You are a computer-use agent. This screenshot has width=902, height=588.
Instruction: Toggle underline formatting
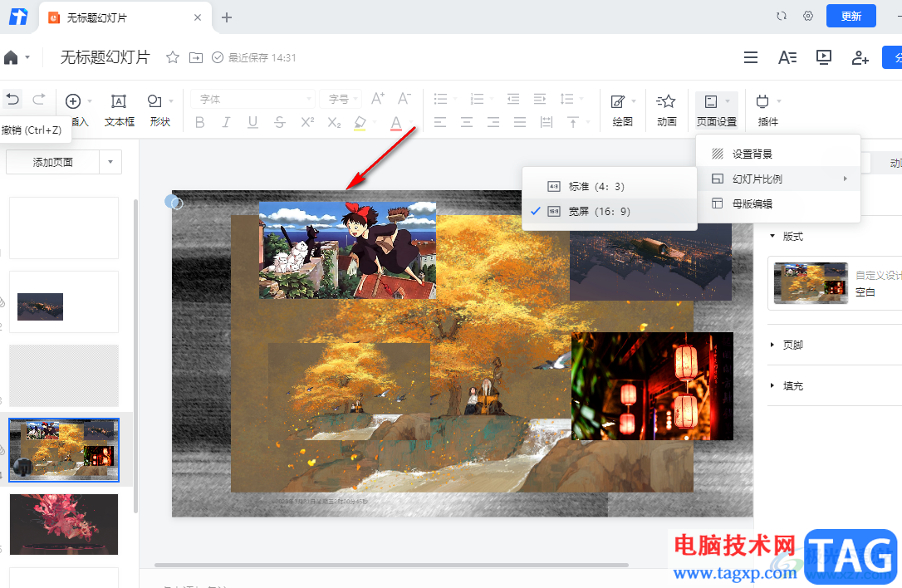click(x=252, y=122)
